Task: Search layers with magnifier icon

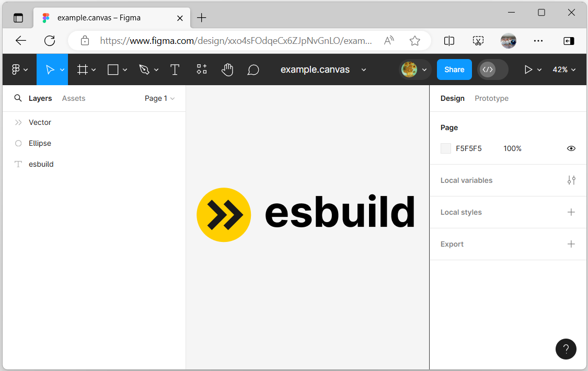Action: [18, 98]
